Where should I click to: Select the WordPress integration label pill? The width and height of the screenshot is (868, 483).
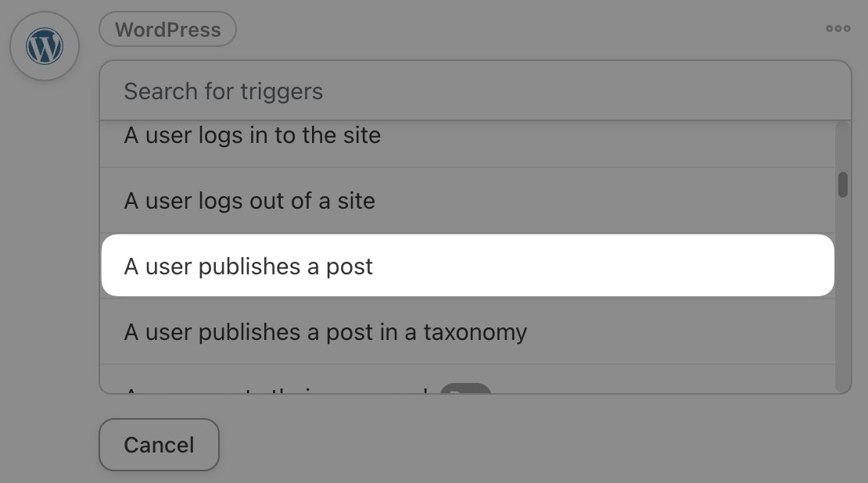(x=167, y=30)
